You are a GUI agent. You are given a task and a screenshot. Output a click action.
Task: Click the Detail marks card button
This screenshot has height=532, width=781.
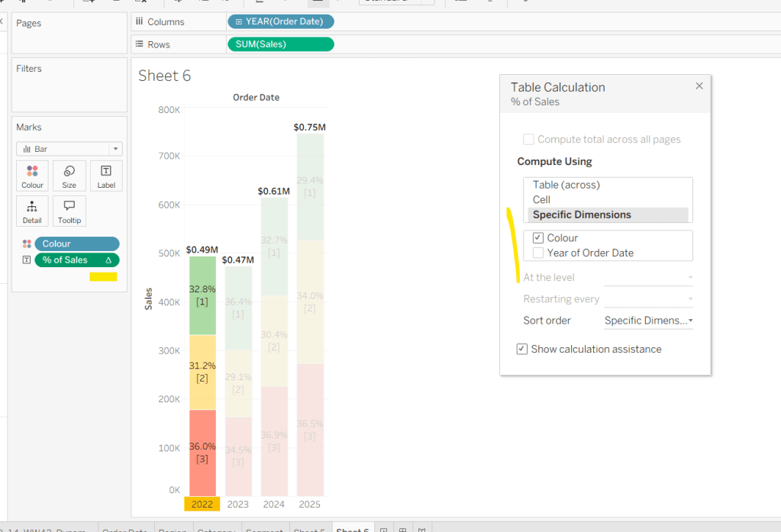[x=32, y=211]
